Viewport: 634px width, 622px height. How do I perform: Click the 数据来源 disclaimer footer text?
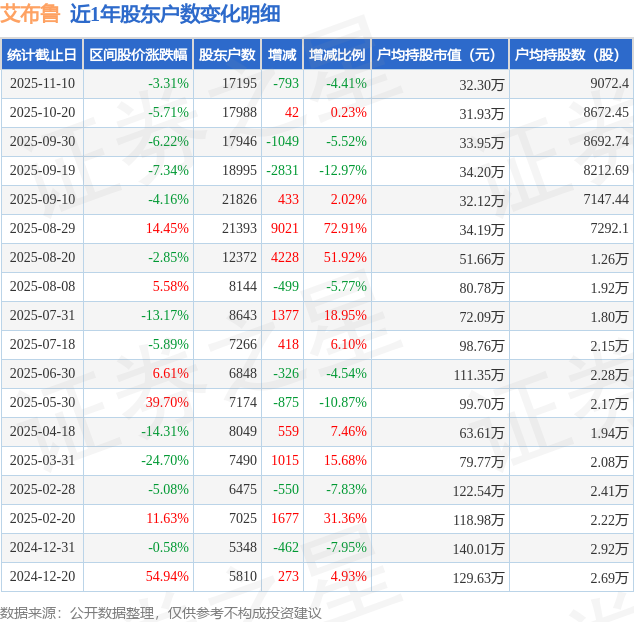161,613
